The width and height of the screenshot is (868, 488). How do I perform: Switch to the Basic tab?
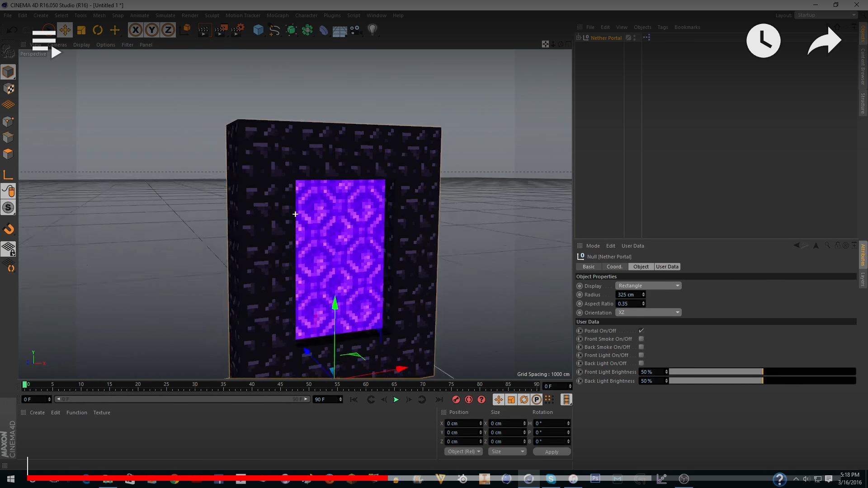(x=589, y=267)
